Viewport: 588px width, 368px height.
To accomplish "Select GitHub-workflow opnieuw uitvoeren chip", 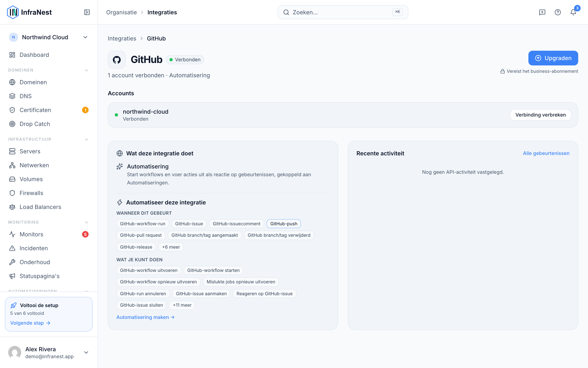I will pos(158,282).
